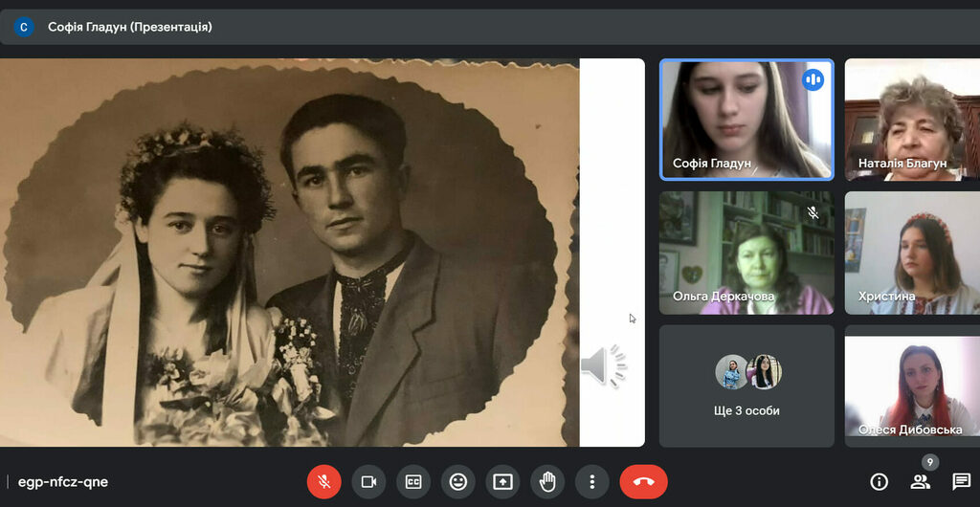Turn off the camera
Viewport: 980px width, 507px height.
[x=368, y=481]
